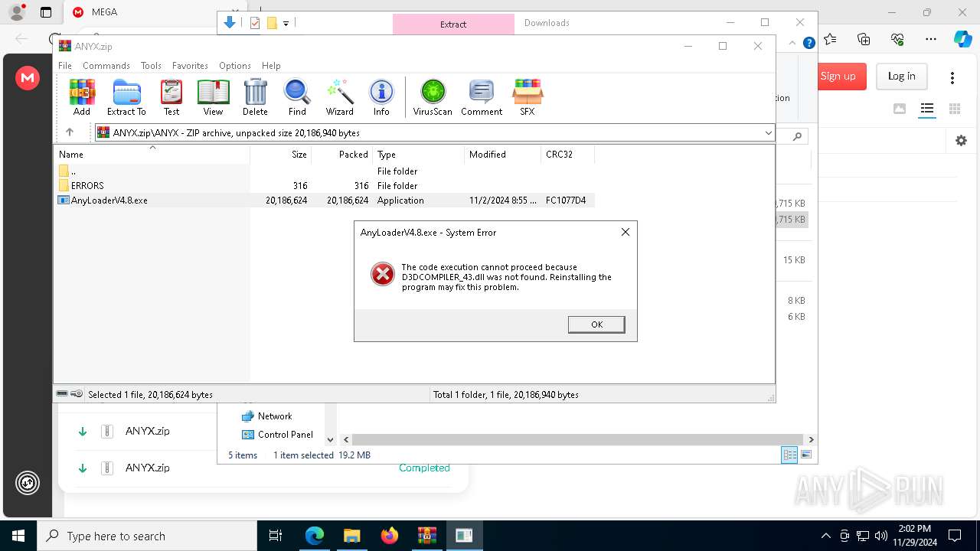The height and width of the screenshot is (551, 980).
Task: Sort by the CRC32 column header
Action: (x=567, y=154)
